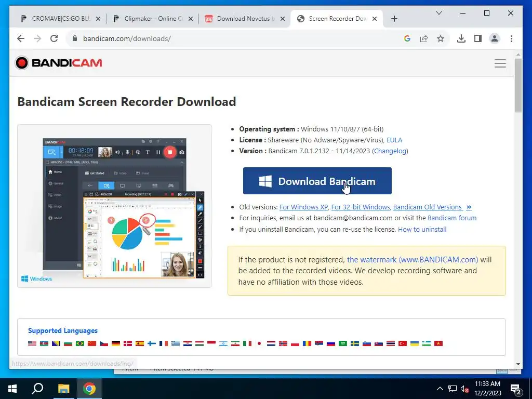Select the Turkey flag language
The width and height of the screenshot is (532, 399).
403,343
